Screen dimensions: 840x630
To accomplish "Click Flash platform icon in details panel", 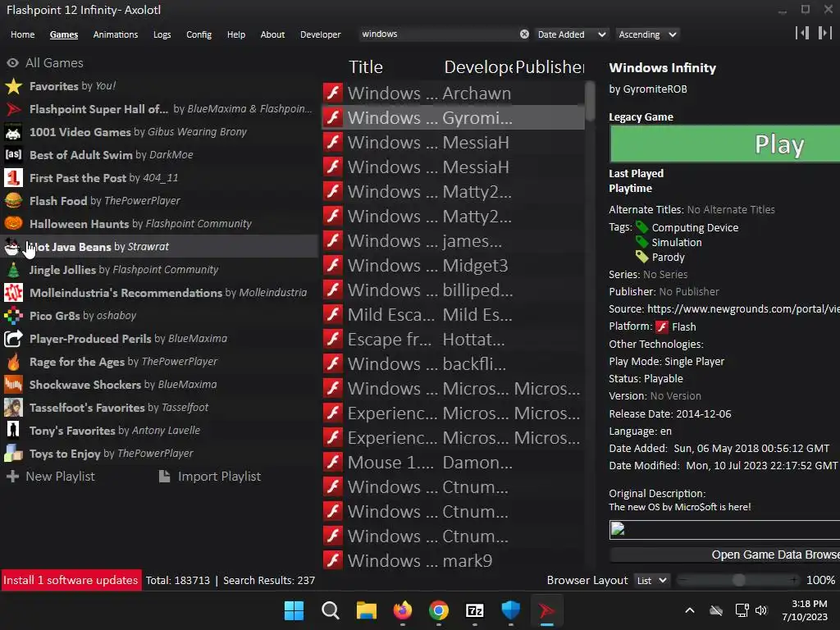I will pos(662,326).
